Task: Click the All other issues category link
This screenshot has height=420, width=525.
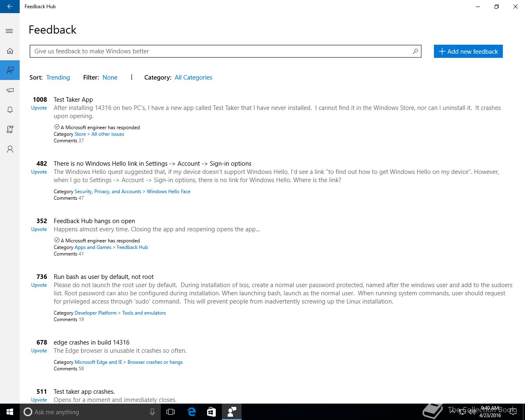Action: point(107,134)
